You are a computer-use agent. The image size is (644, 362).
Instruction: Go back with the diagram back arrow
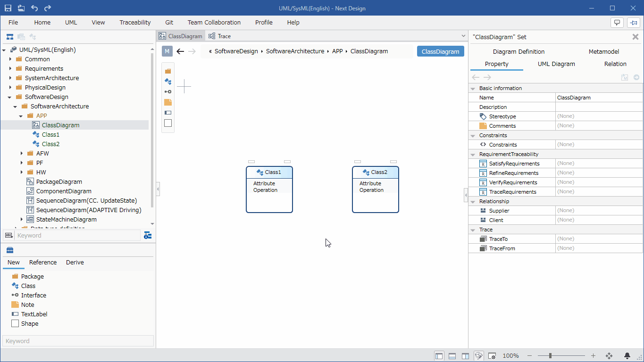[x=180, y=51]
